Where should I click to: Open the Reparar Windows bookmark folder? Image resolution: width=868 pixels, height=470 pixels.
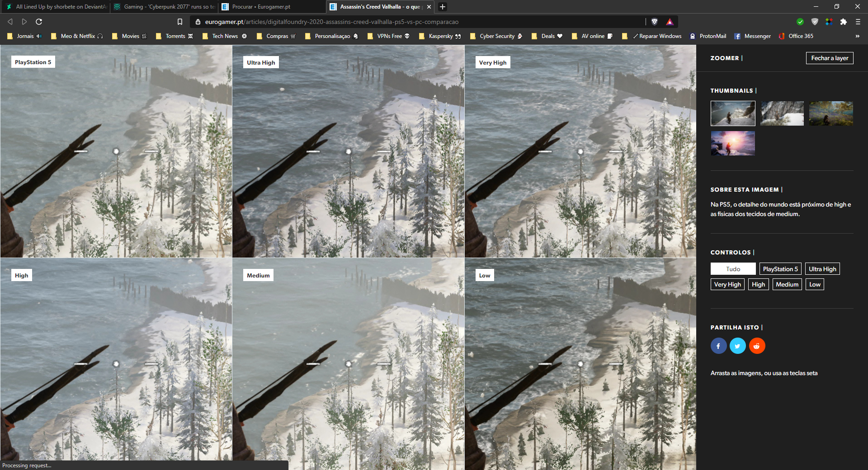[652, 36]
